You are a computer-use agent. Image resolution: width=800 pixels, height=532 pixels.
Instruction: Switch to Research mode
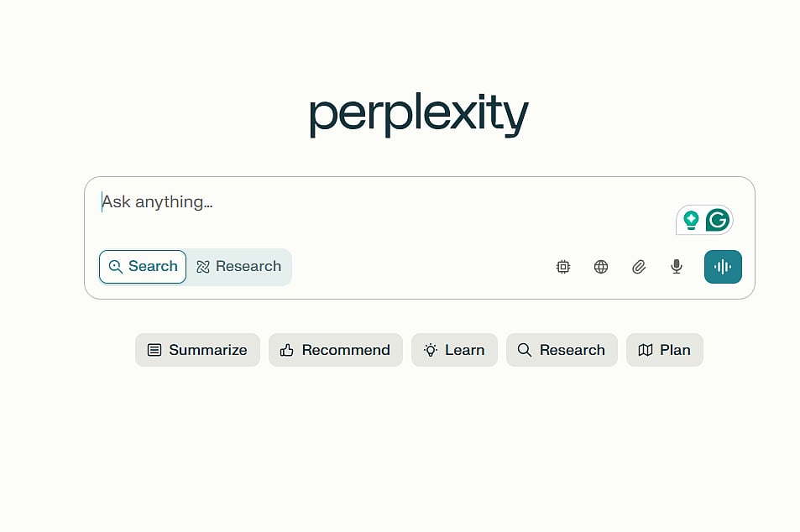(x=238, y=266)
